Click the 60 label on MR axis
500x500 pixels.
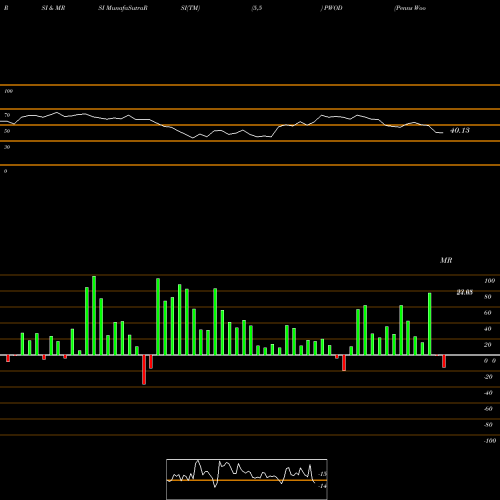[x=488, y=313]
